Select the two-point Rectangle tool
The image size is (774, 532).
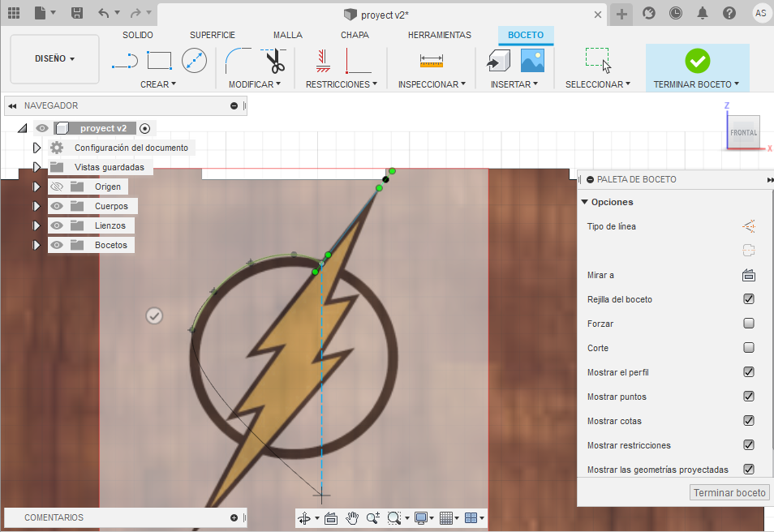click(x=160, y=61)
